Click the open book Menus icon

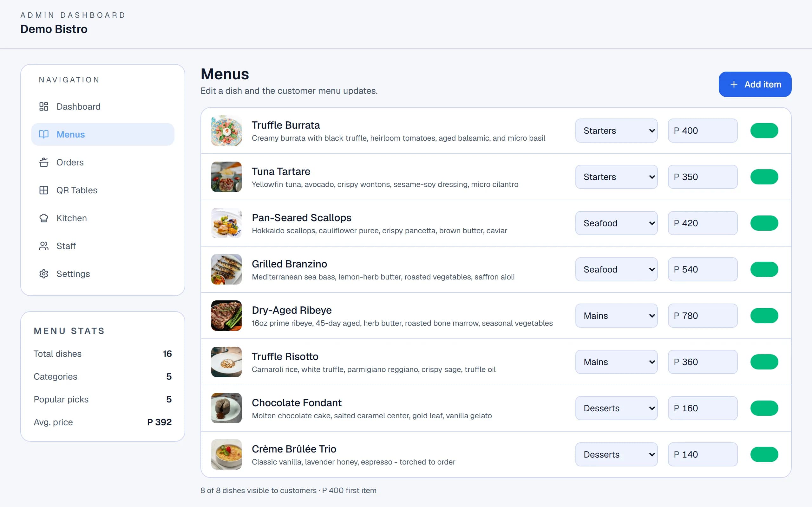tap(44, 134)
